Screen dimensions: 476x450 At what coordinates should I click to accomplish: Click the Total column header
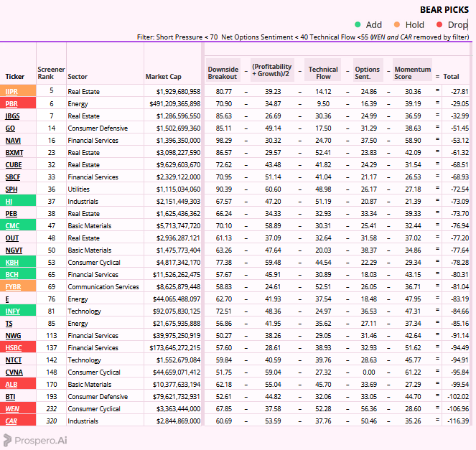(451, 77)
